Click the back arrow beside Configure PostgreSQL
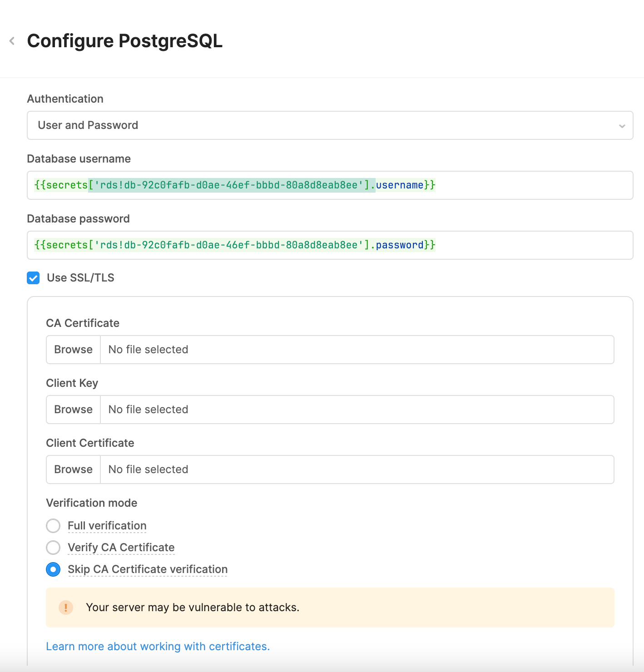 click(12, 41)
